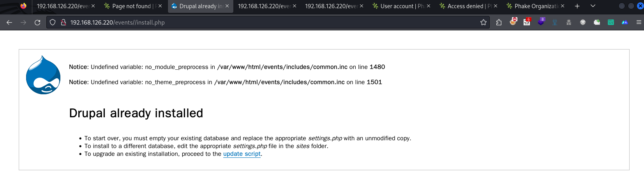Click the forward navigation arrow
Screen dimensions: 644x173
[x=23, y=23]
